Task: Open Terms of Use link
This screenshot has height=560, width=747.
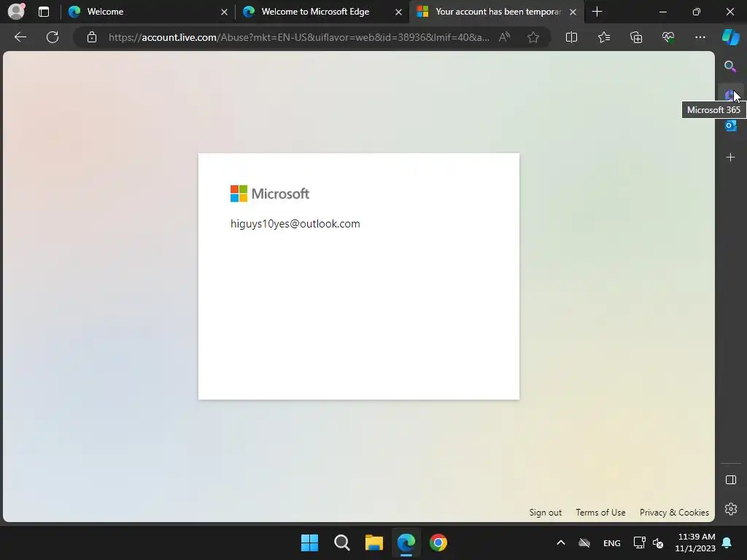Action: tap(600, 513)
